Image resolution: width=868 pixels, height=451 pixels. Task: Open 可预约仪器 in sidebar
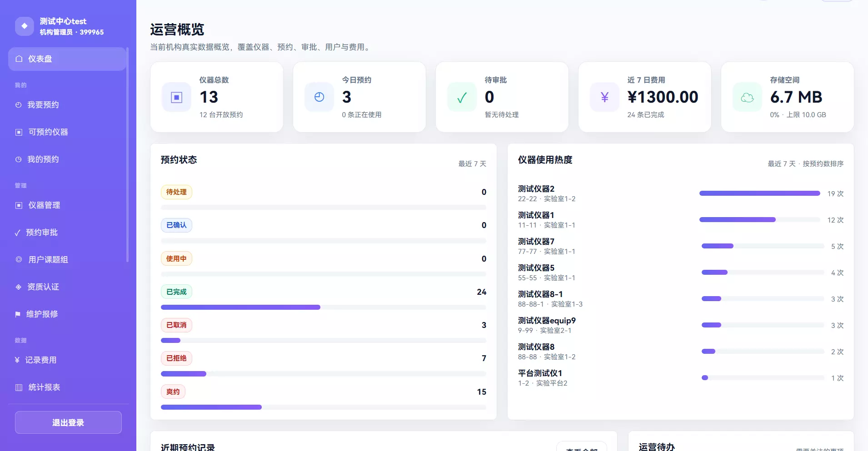67,132
